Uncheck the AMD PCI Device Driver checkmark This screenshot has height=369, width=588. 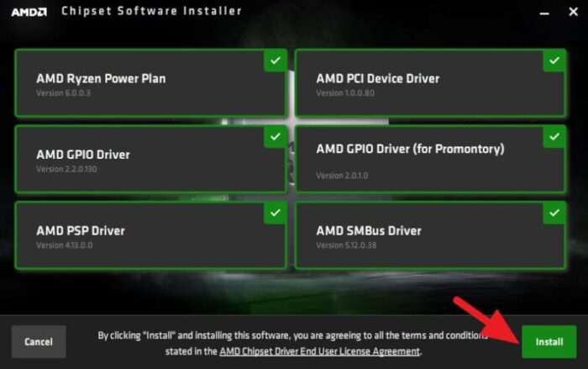(x=554, y=61)
